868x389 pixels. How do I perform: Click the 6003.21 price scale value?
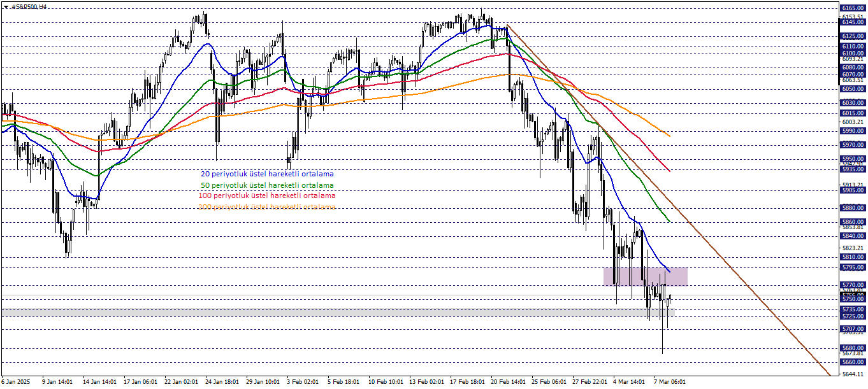pos(852,122)
